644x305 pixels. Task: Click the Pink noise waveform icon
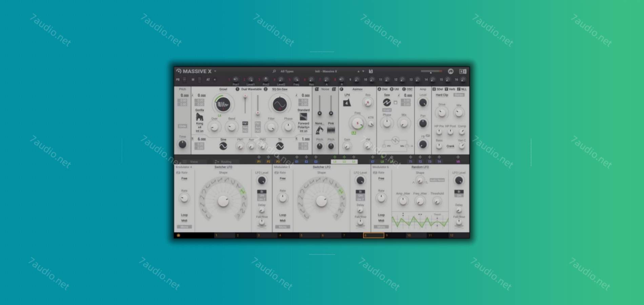331,130
